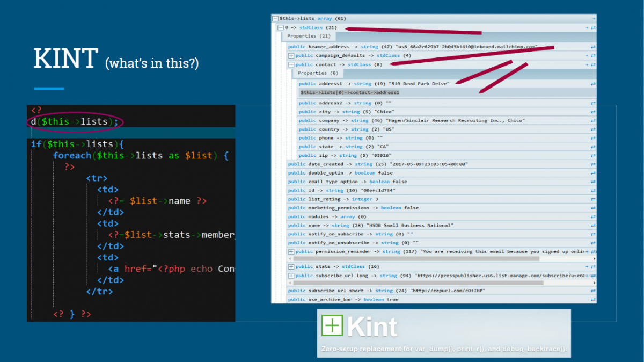Expand the permission_reminder string row
The width and height of the screenshot is (644, 362).
[x=291, y=251]
